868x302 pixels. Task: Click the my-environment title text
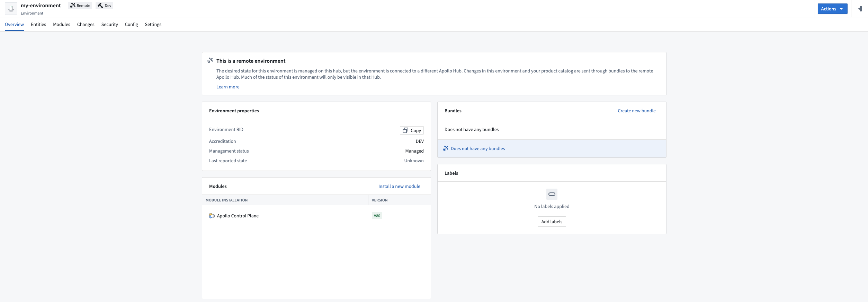coord(41,6)
